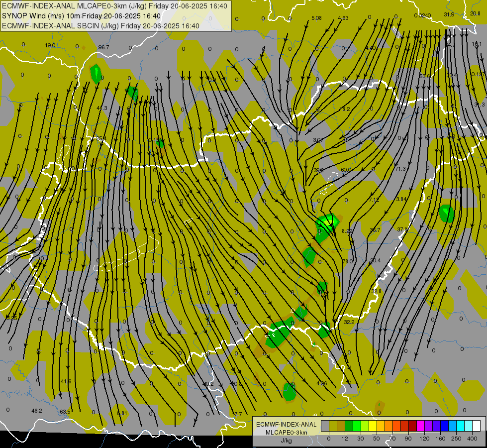Pick the cyan legend swatch
Screen dimensions: 487x448
pos(461,426)
